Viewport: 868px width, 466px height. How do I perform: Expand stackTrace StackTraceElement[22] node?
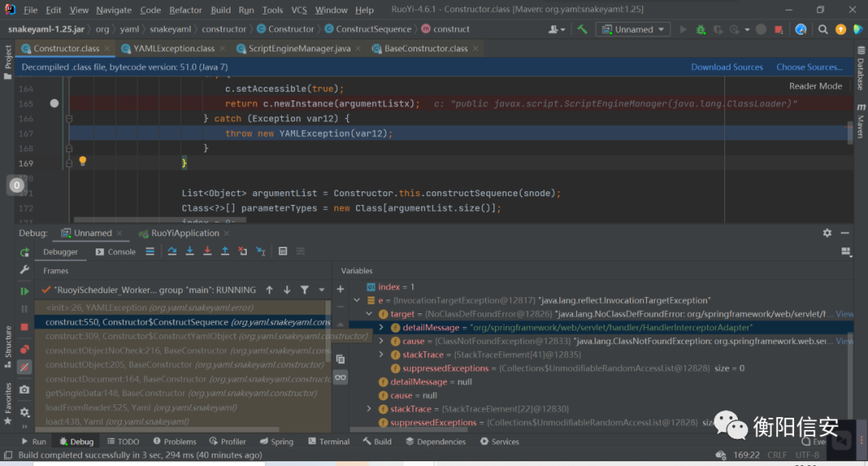369,408
